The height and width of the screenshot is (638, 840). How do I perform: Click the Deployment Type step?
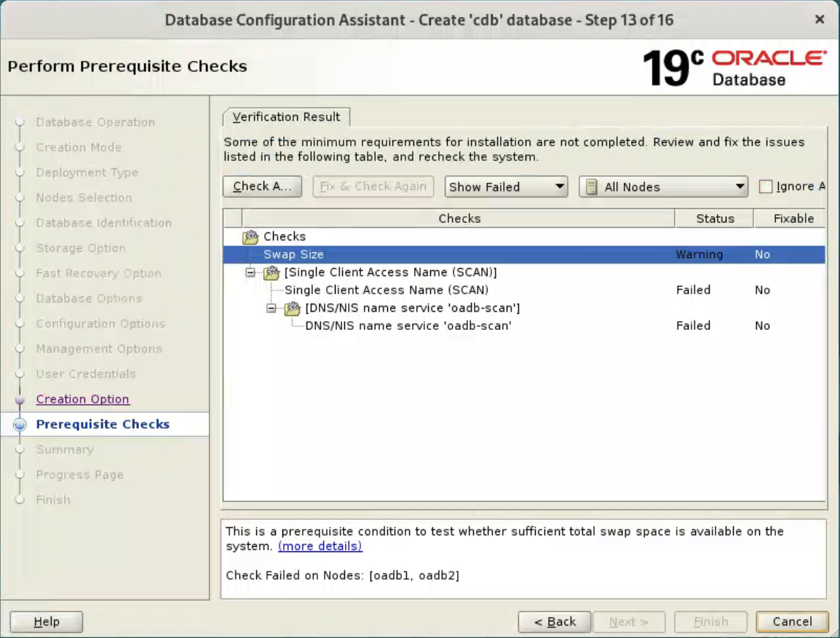[x=87, y=173]
